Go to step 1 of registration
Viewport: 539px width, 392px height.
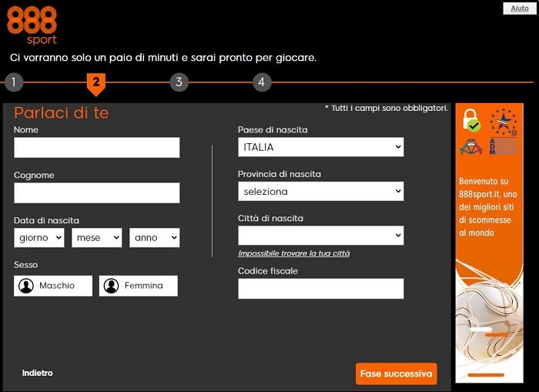[x=14, y=82]
